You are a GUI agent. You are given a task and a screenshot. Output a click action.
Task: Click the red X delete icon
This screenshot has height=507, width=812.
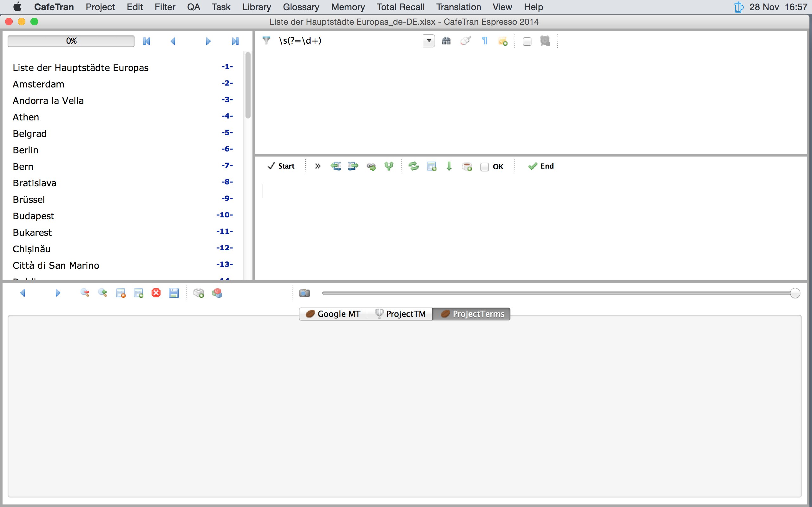pyautogui.click(x=156, y=293)
